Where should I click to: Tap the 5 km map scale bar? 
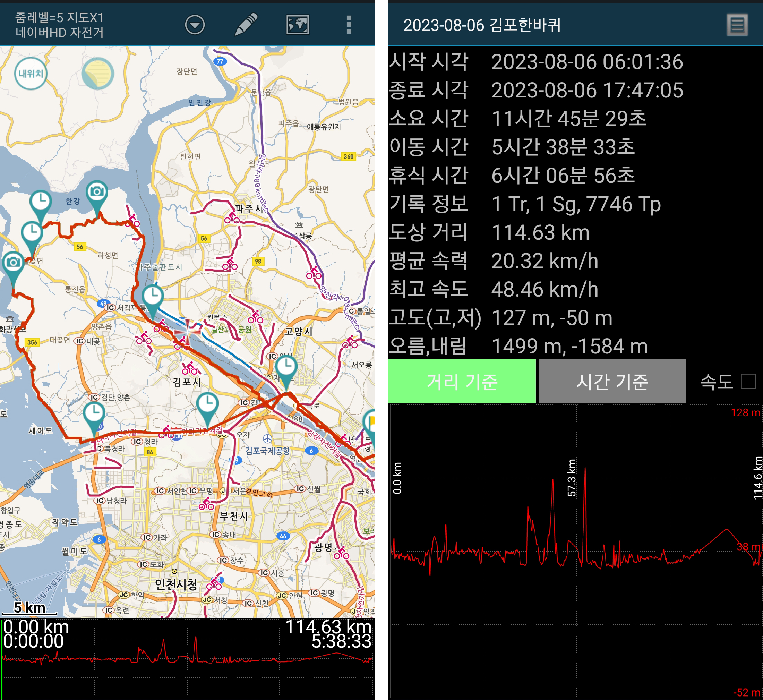[29, 609]
